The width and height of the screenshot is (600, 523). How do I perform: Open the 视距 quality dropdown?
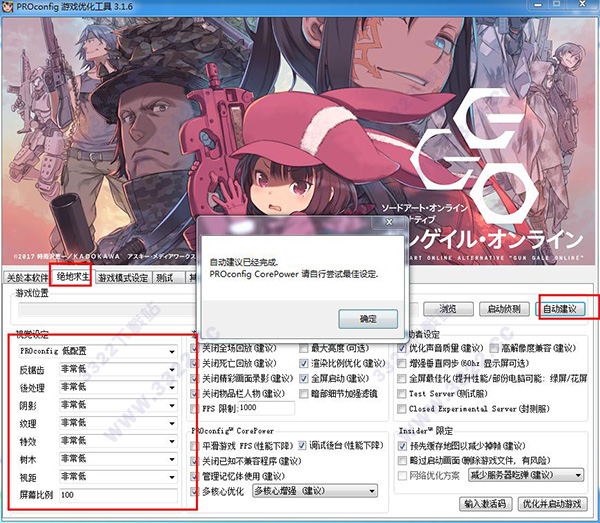tap(118, 477)
